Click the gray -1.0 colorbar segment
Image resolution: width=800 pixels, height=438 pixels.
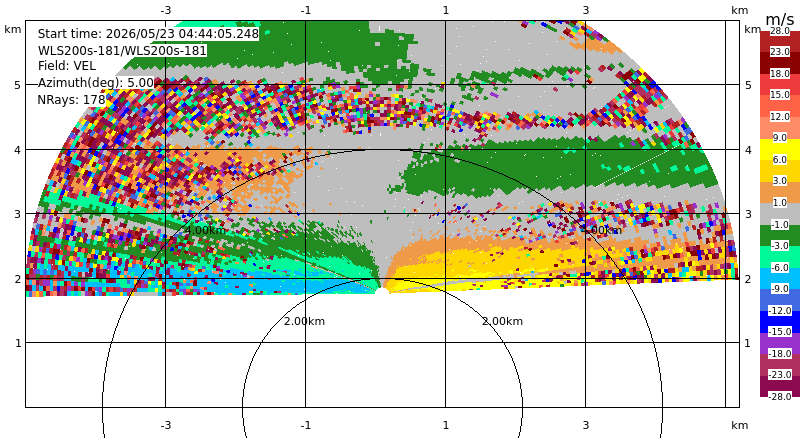click(780, 213)
